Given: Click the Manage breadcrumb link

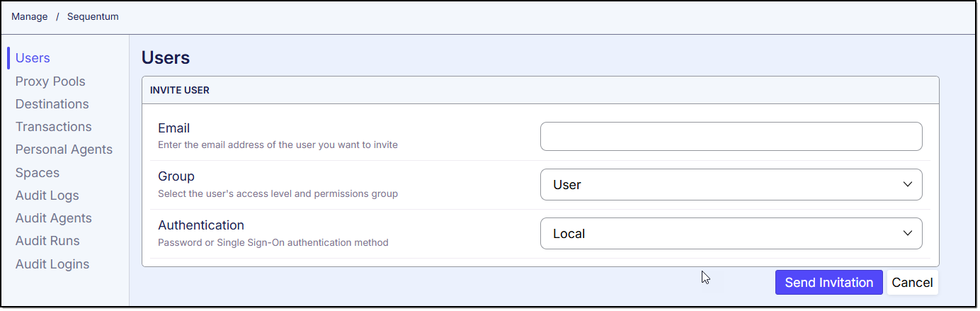Looking at the screenshot, I should coord(30,16).
